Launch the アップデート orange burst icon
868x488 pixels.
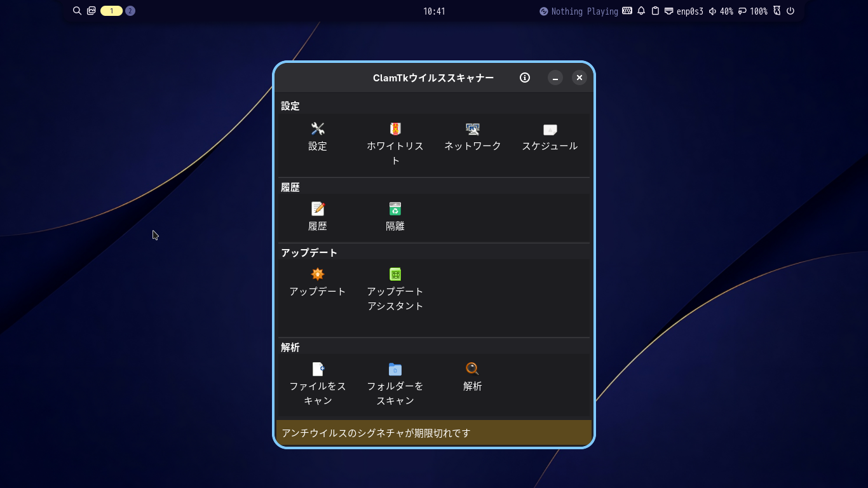[318, 274]
